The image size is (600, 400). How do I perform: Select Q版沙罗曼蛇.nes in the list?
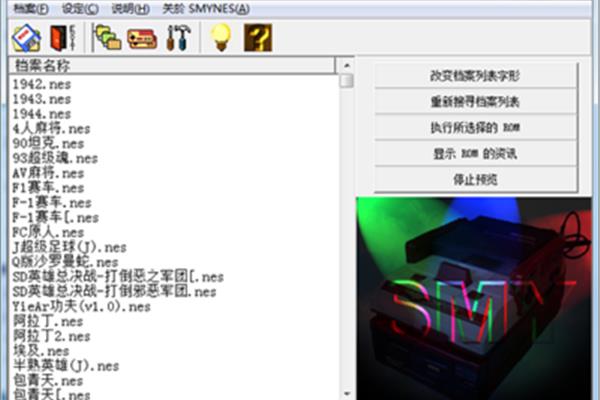65,262
